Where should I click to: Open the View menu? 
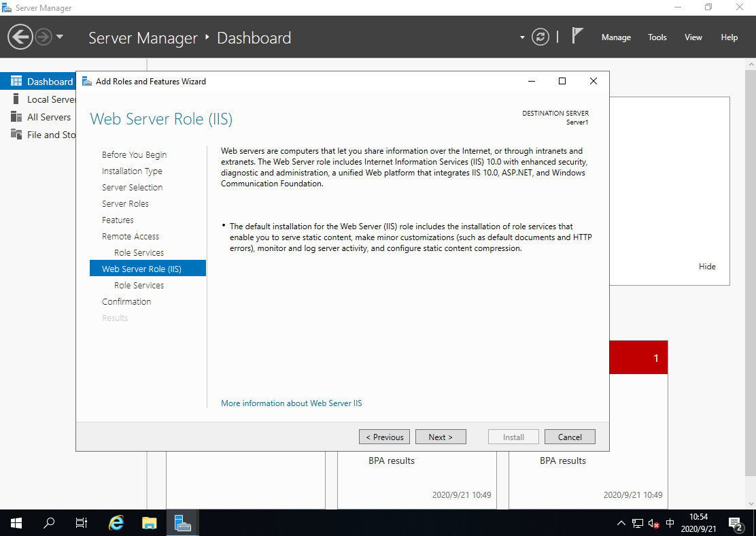[693, 37]
